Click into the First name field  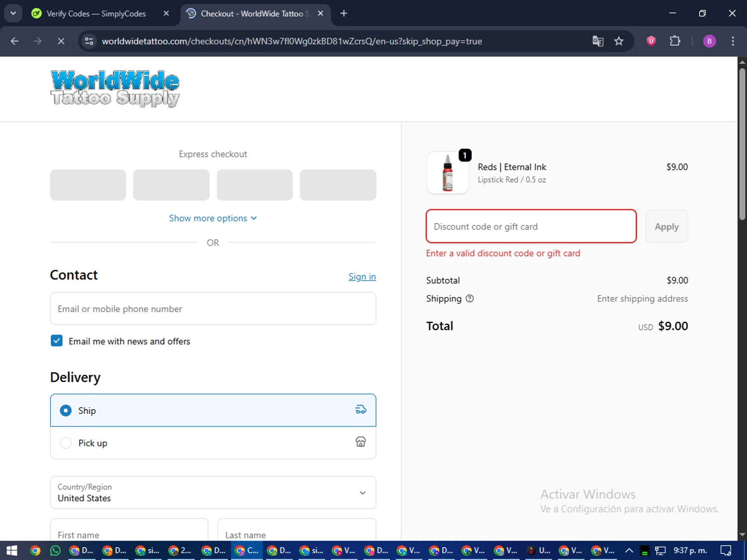pos(129,530)
